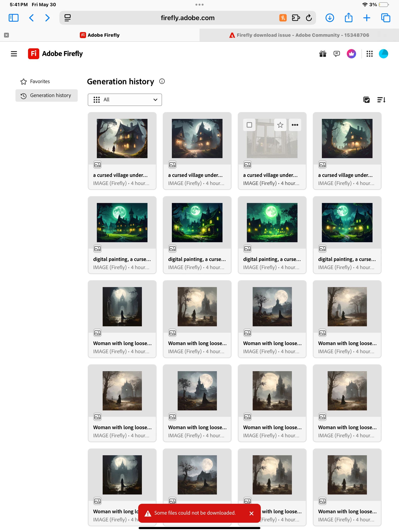Select Favorites in the sidebar

click(x=40, y=82)
